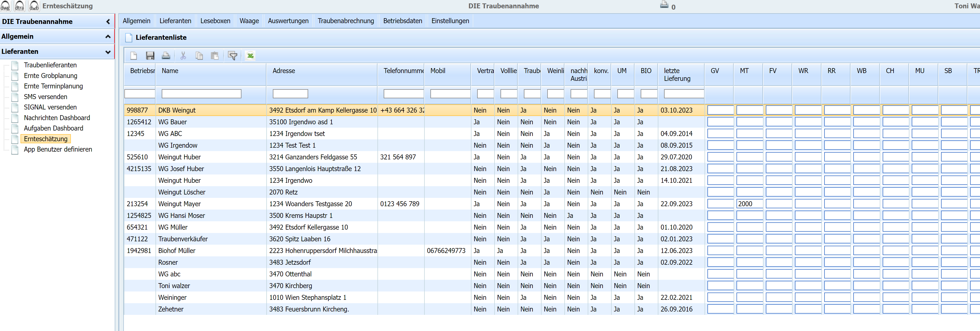Viewport: 980px width, 331px height.
Task: Collapse the DIE Traubenannahme side panel
Action: 108,22
